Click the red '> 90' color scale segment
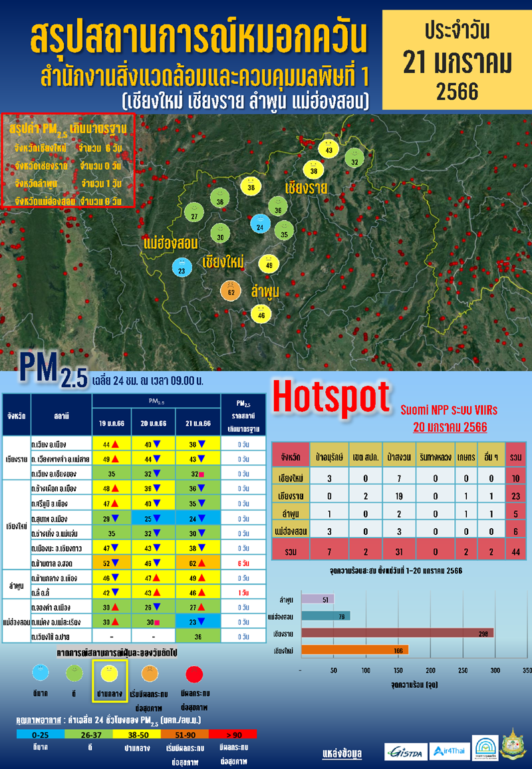The image size is (532, 769). coord(232,734)
